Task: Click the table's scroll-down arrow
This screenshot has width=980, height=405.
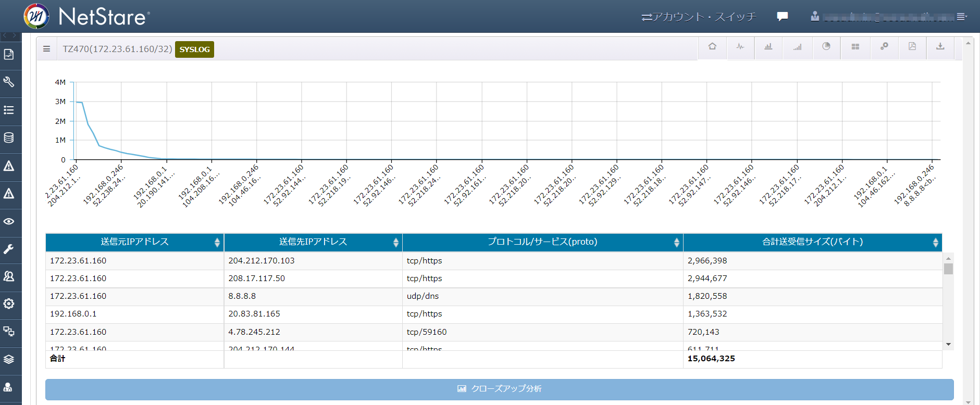Action: click(x=948, y=344)
